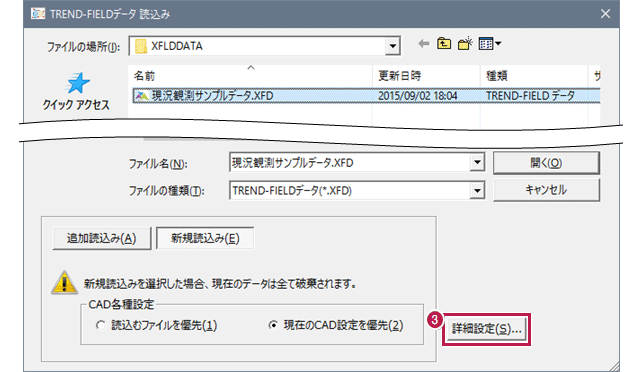Click the XFLDDATA folder icon
The width and height of the screenshot is (635, 372).
point(141,46)
